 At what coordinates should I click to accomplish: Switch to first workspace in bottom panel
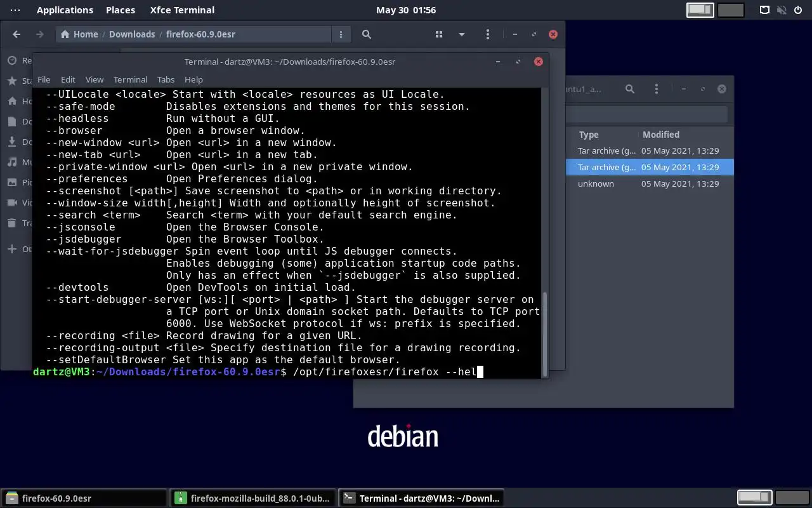pyautogui.click(x=754, y=497)
